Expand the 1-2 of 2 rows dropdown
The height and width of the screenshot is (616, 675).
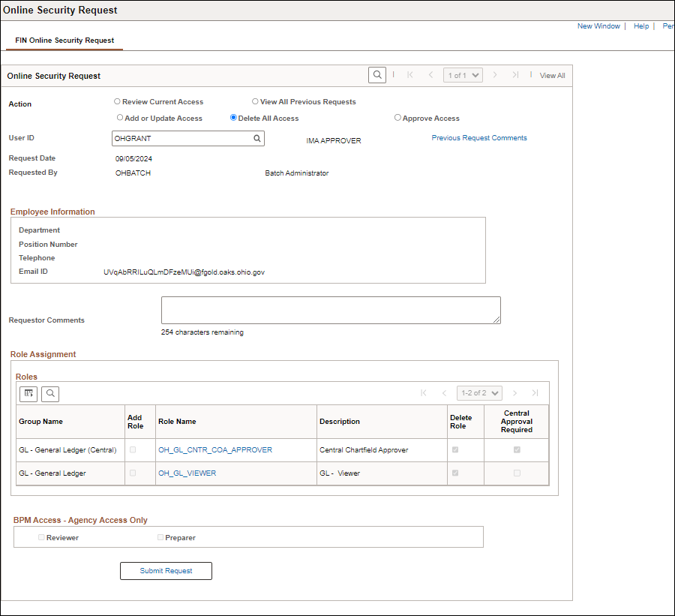coord(479,393)
